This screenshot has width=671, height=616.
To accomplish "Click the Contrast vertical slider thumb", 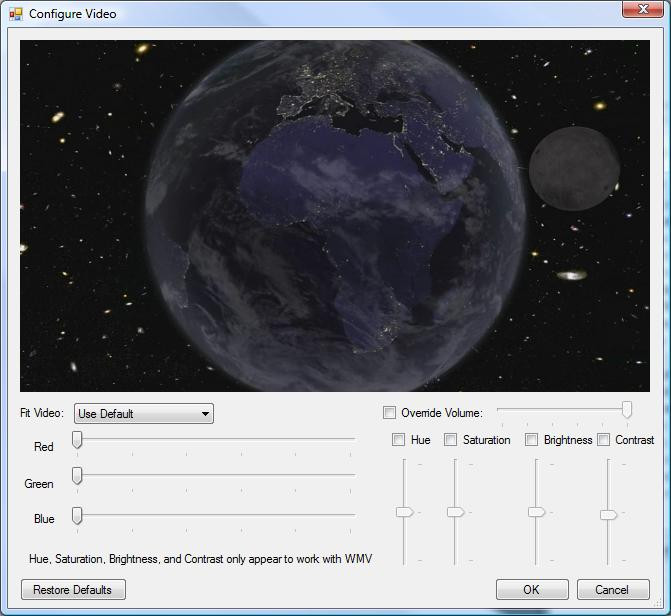I will pos(609,515).
